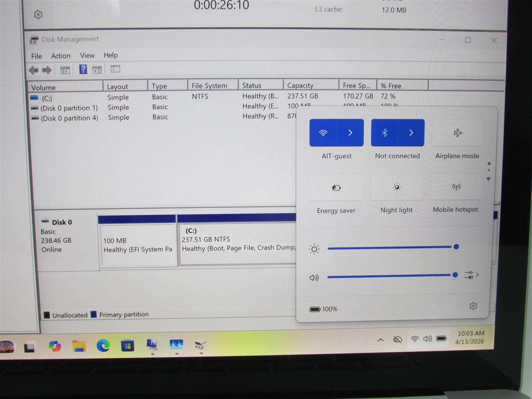Click Show/Hide Action Pane toolbar icon
This screenshot has height=399, width=532.
[97, 70]
